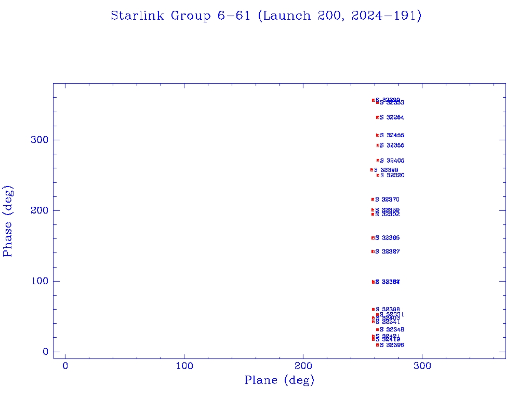Image resolution: width=532 pixels, height=399 pixels.
Task: Select the S 32356 satellite label
Action: 392,145
